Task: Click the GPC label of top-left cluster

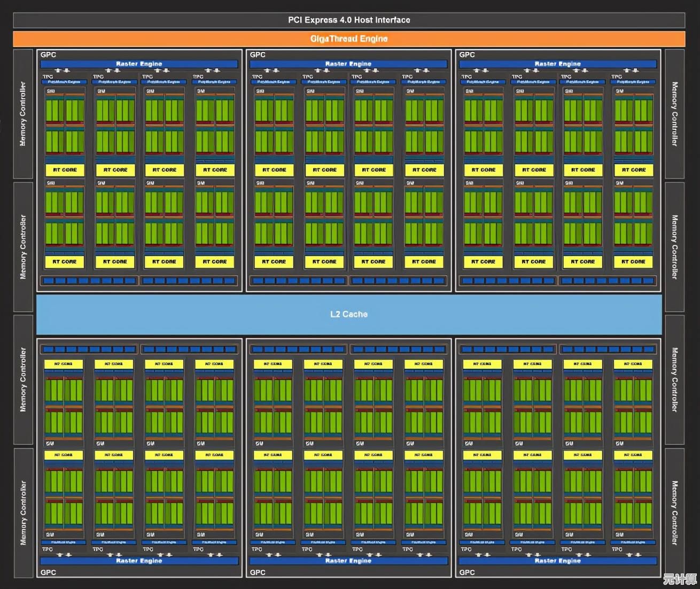Action: tap(48, 55)
